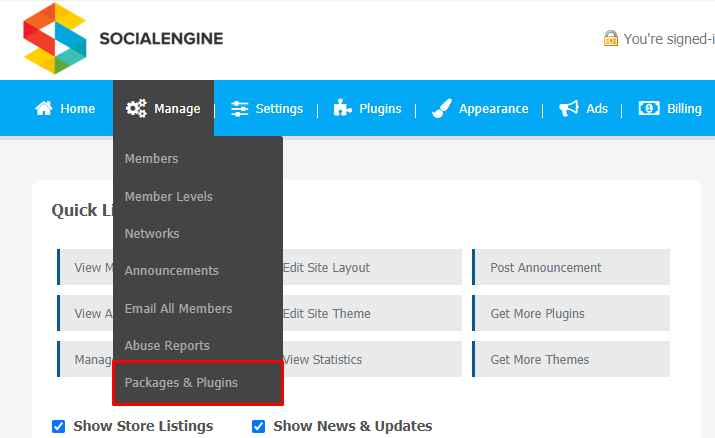Screen dimensions: 715x438
Task: Choose Member Levels menu entry
Action: tap(169, 197)
